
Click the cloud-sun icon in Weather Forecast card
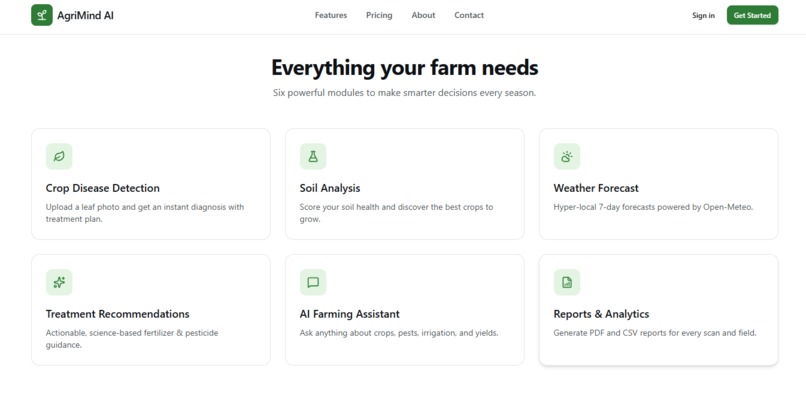pyautogui.click(x=567, y=156)
